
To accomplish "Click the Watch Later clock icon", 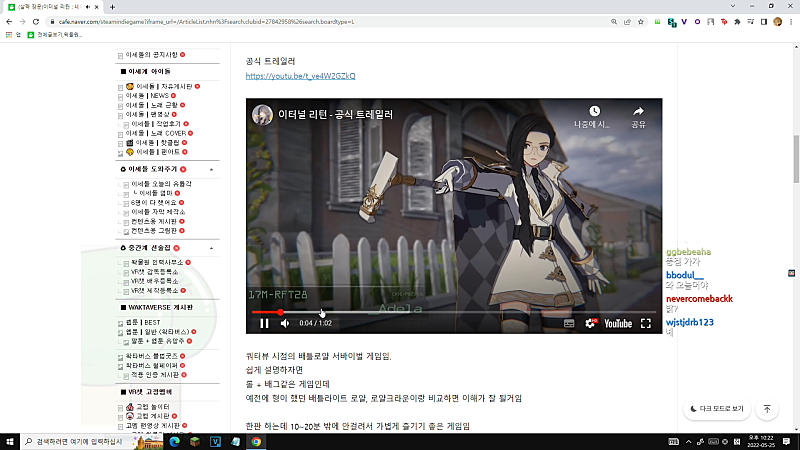I will (594, 111).
